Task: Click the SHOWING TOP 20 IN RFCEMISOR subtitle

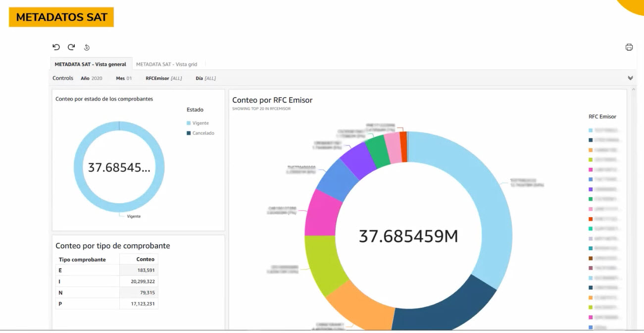Action: [x=261, y=109]
